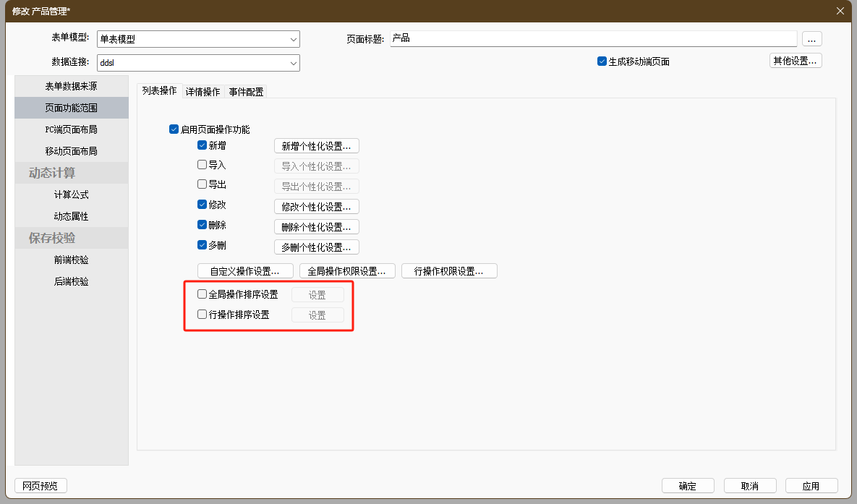Uncheck the 生成移动端页面 checkbox
Image resolution: width=857 pixels, height=504 pixels.
click(602, 61)
